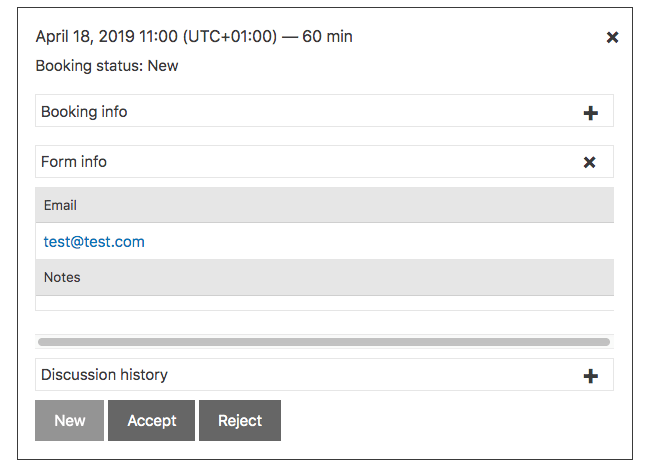Click the 60 min duration text

pos(325,37)
